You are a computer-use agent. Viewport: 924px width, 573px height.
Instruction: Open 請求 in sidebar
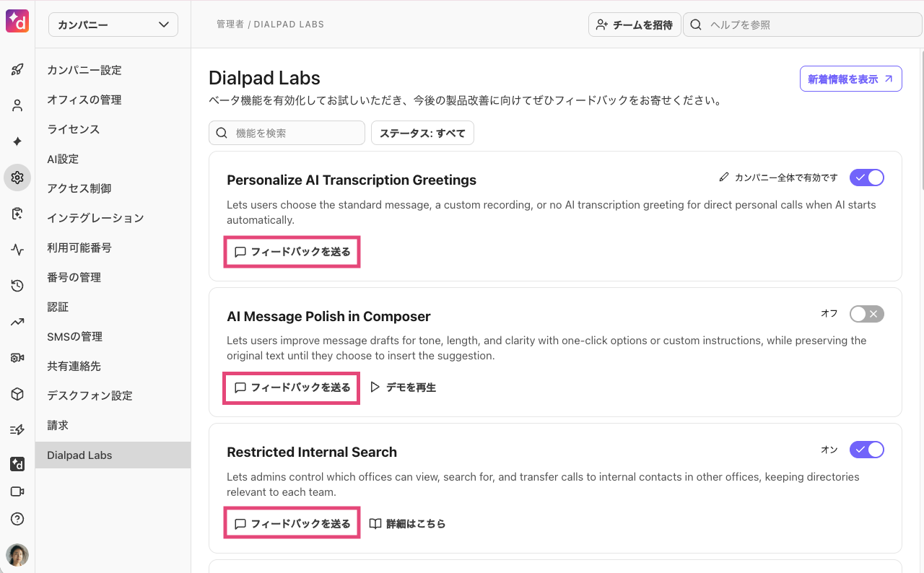[x=113, y=425]
